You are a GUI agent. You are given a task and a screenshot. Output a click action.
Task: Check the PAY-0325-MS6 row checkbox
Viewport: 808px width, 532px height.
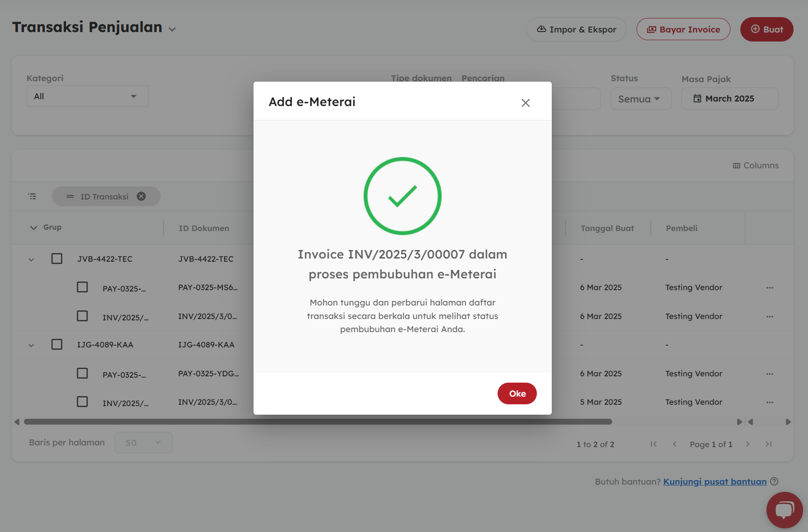[82, 287]
